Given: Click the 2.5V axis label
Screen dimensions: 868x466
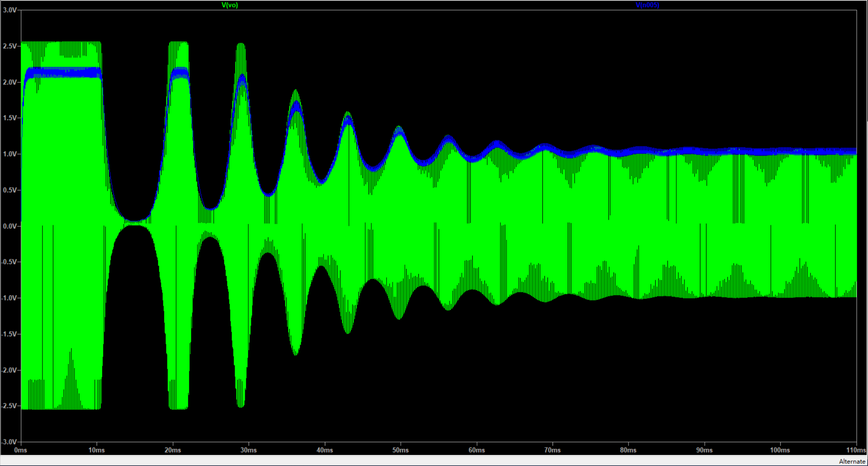Looking at the screenshot, I should 10,46.
